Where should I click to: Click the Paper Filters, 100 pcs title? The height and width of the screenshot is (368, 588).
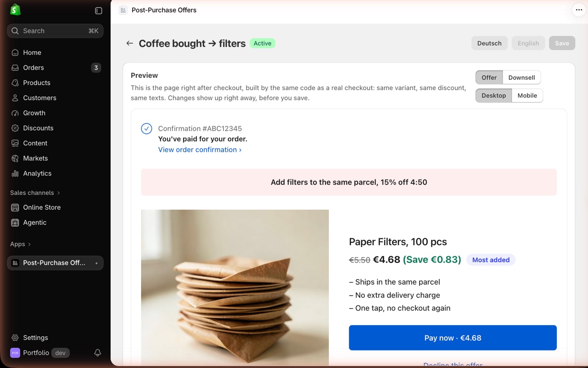[398, 242]
